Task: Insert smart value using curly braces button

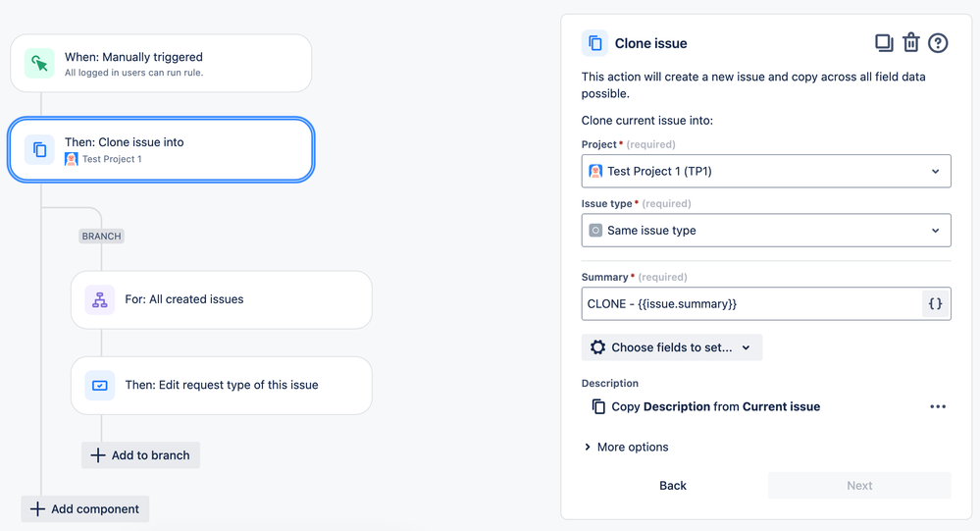Action: pos(936,304)
